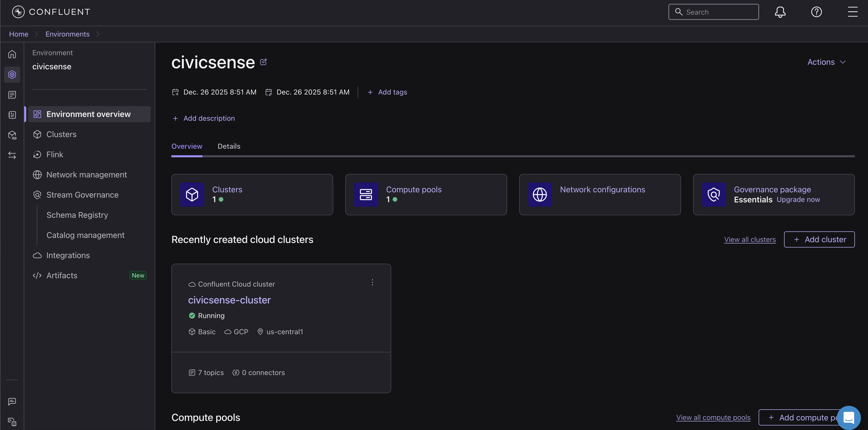The image size is (868, 430).
Task: Click the Compute pools card icon
Action: click(x=366, y=194)
